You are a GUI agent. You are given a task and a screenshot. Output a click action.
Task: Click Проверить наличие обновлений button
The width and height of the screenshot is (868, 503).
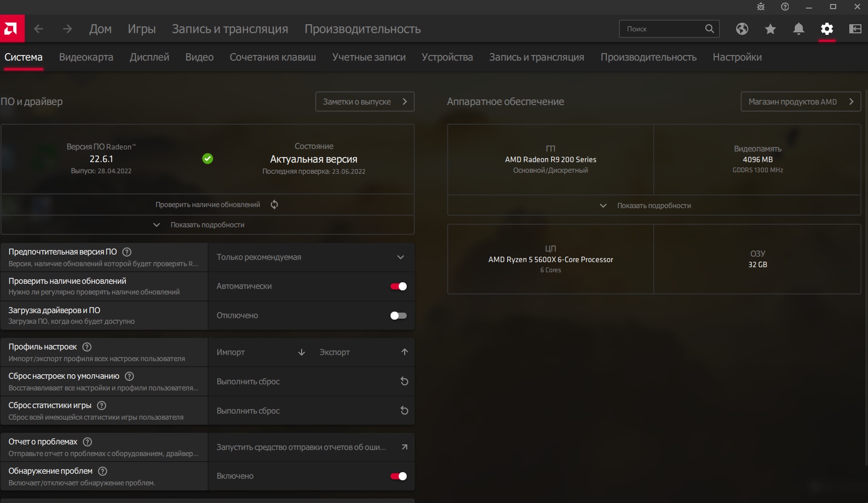tap(208, 205)
